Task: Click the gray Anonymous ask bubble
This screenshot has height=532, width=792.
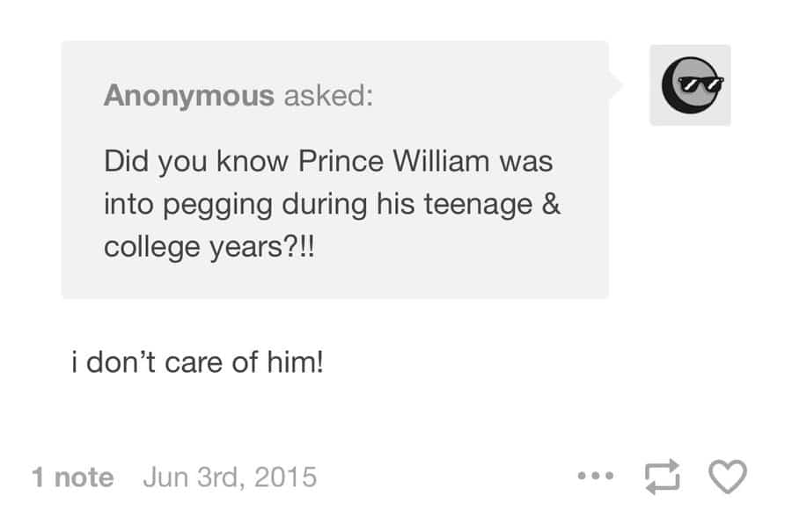Action: pos(335,170)
